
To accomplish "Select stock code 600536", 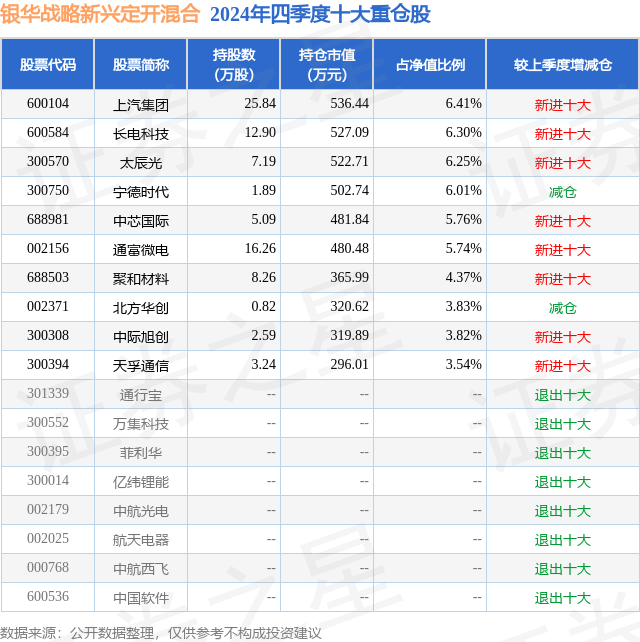I will (48, 597).
